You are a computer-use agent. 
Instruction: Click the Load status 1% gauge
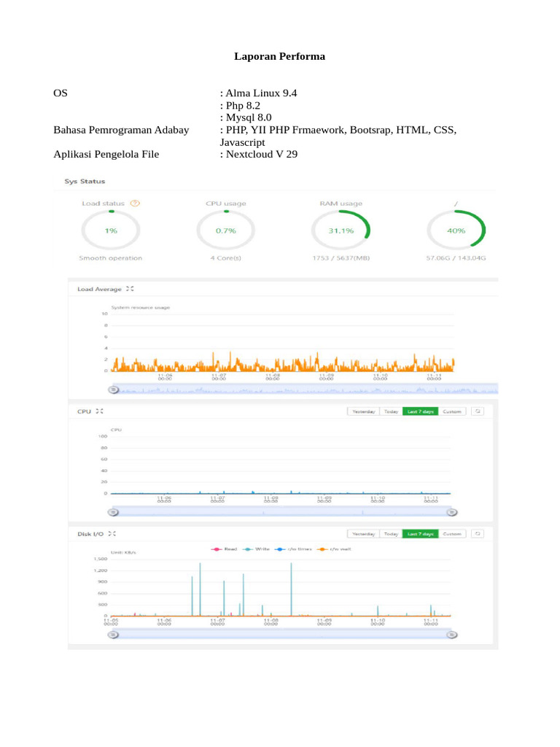pos(111,231)
